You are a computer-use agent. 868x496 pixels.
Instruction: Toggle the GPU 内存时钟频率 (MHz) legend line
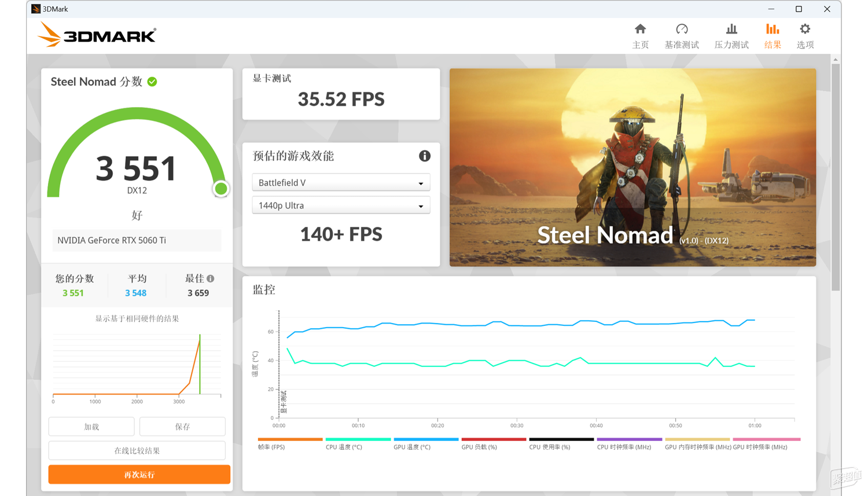point(697,439)
